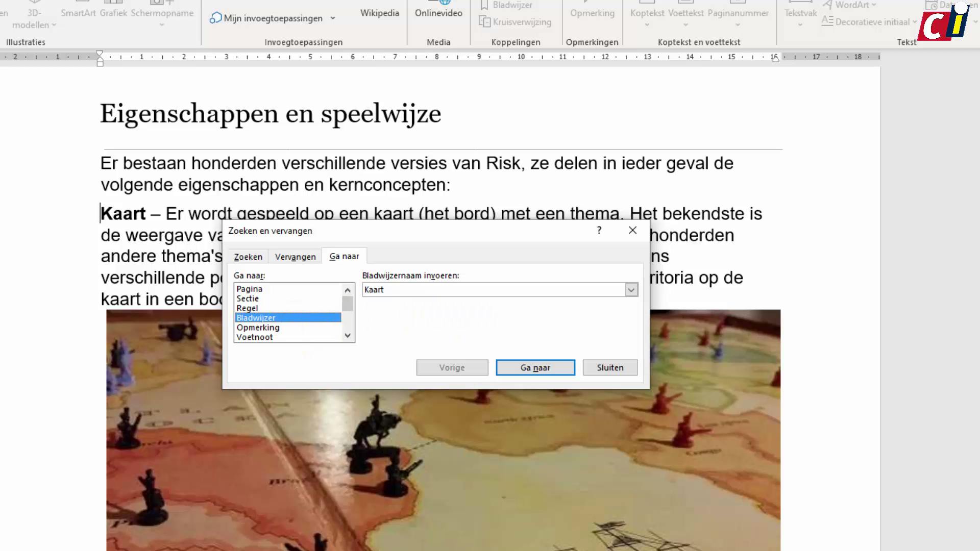Open the Bladwijzernaam combo box list

[631, 289]
